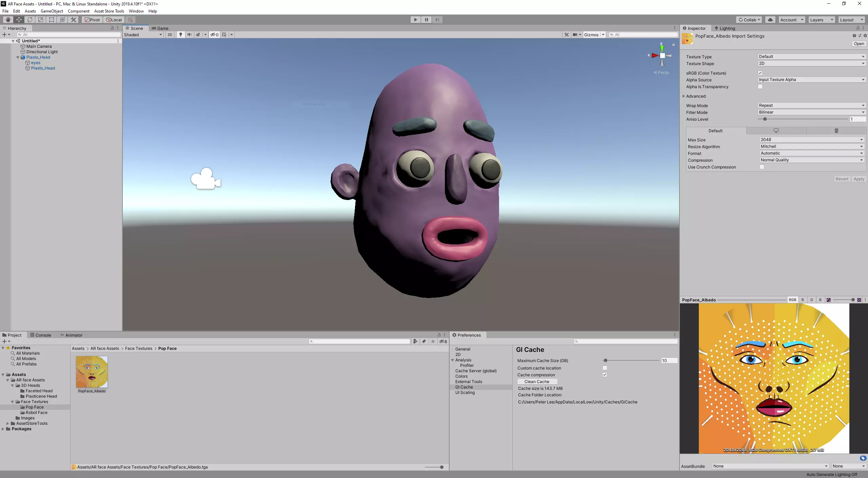Toggle scene lighting bulb icon
The height and width of the screenshot is (478, 868).
[181, 35]
